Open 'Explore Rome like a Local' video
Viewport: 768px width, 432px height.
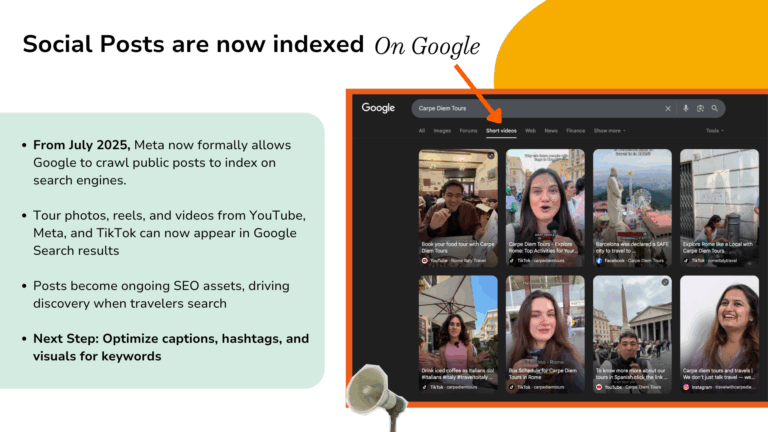tap(719, 200)
